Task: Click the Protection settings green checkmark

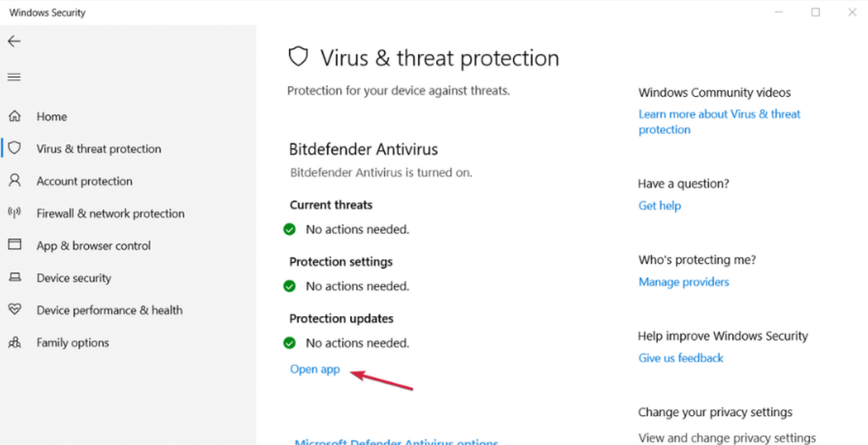Action: (x=290, y=286)
